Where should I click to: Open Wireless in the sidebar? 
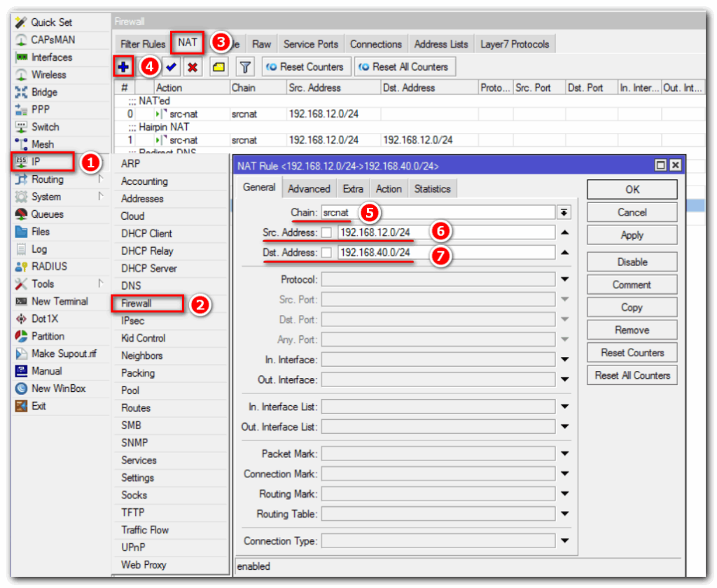pyautogui.click(x=48, y=75)
